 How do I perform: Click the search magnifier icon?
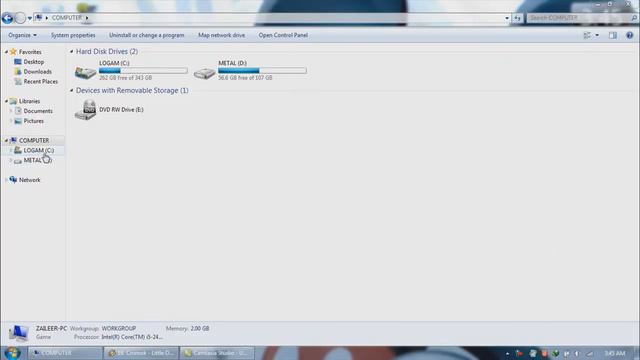(x=633, y=18)
